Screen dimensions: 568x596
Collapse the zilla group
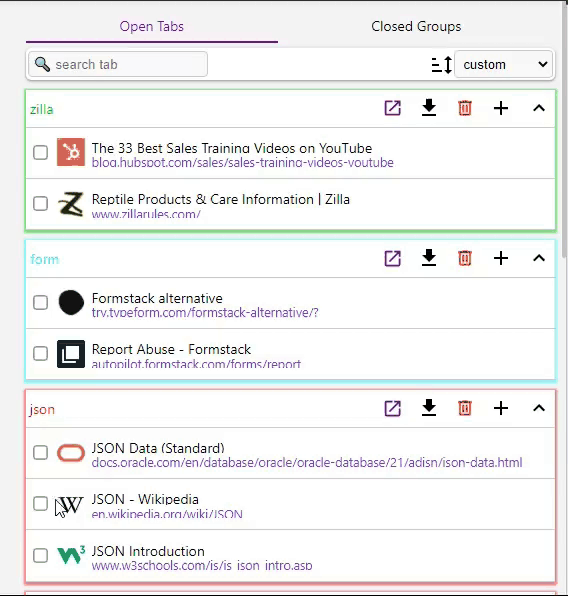[539, 108]
